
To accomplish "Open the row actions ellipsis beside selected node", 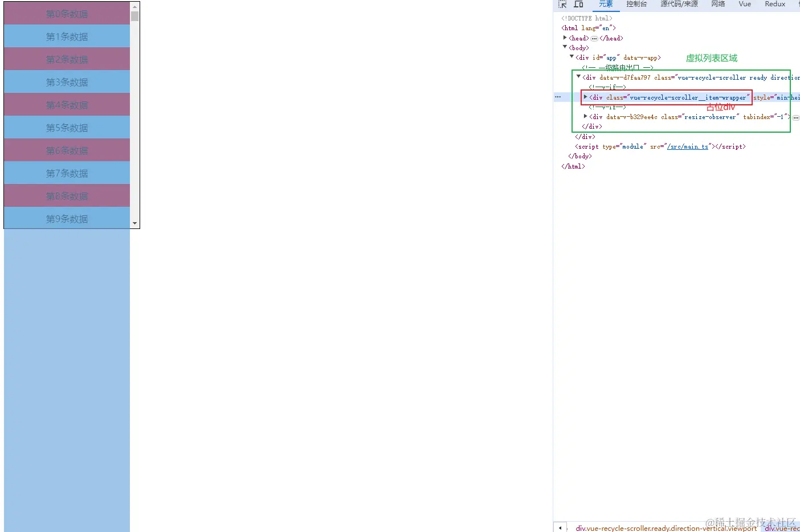I will click(558, 97).
